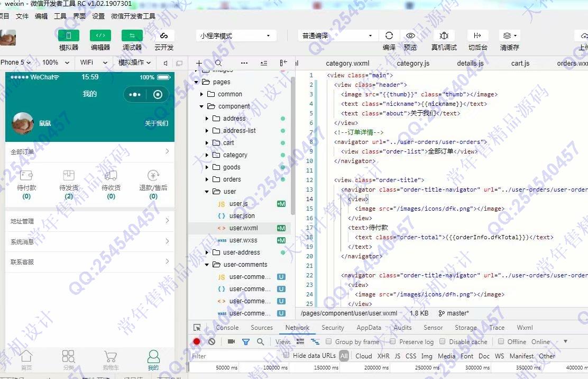Image resolution: width=588 pixels, height=379 pixels.
Task: Open the 文件 menu
Action: [22, 16]
